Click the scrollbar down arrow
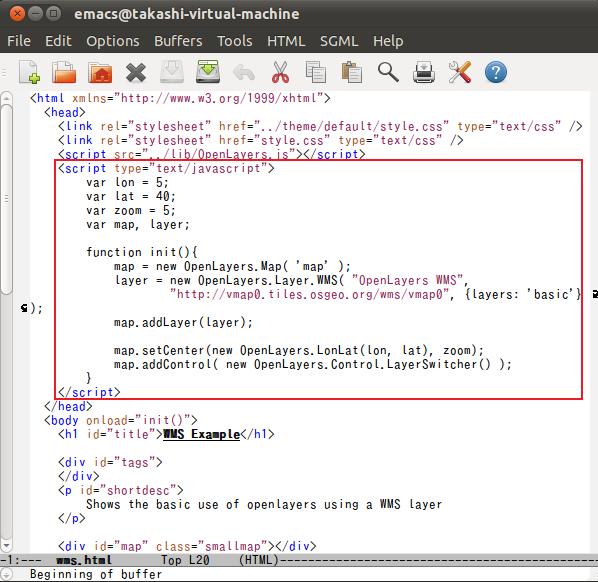598x582 pixels. [x=6, y=545]
